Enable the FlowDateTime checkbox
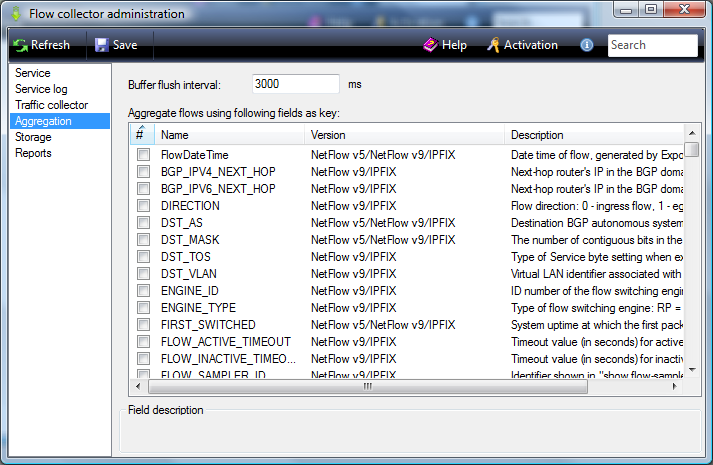Viewport: 713px width, 465px height. click(x=144, y=155)
